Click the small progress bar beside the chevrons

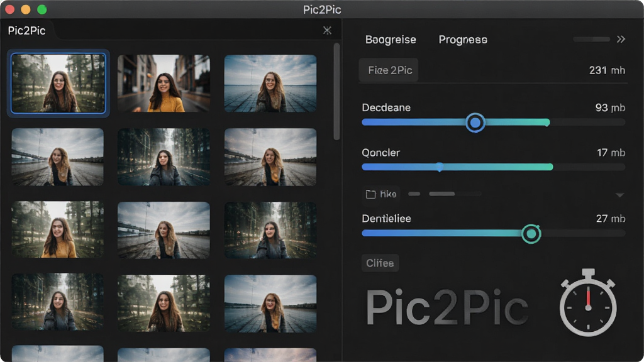591,40
